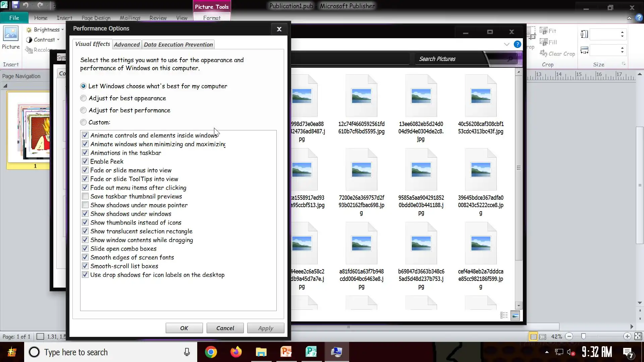The height and width of the screenshot is (362, 644).
Task: Select Adjust for best performance radio button
Action: coord(84,110)
